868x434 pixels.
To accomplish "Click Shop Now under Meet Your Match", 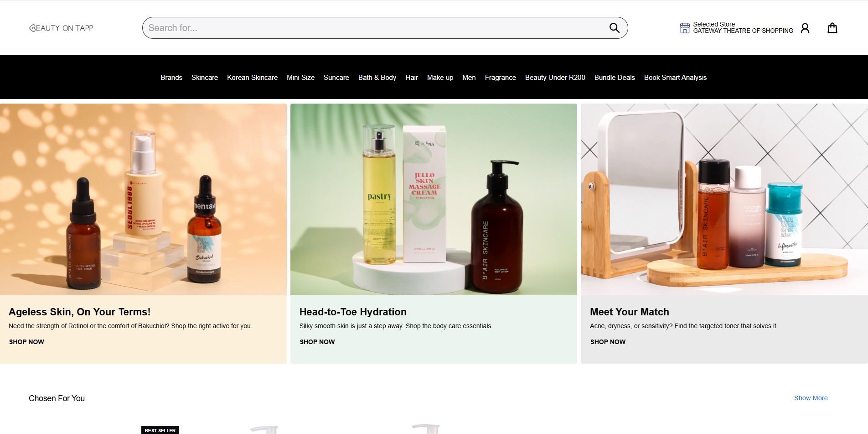I will (x=608, y=342).
